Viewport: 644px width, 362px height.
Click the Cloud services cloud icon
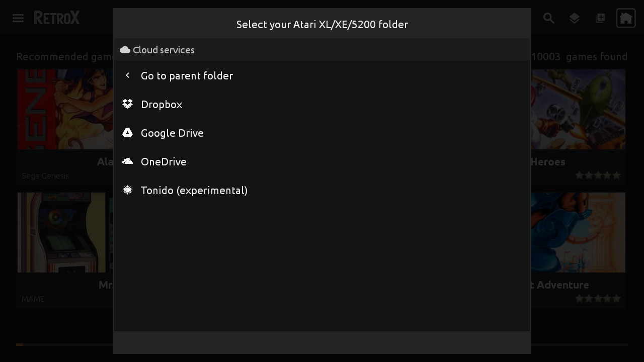[125, 50]
